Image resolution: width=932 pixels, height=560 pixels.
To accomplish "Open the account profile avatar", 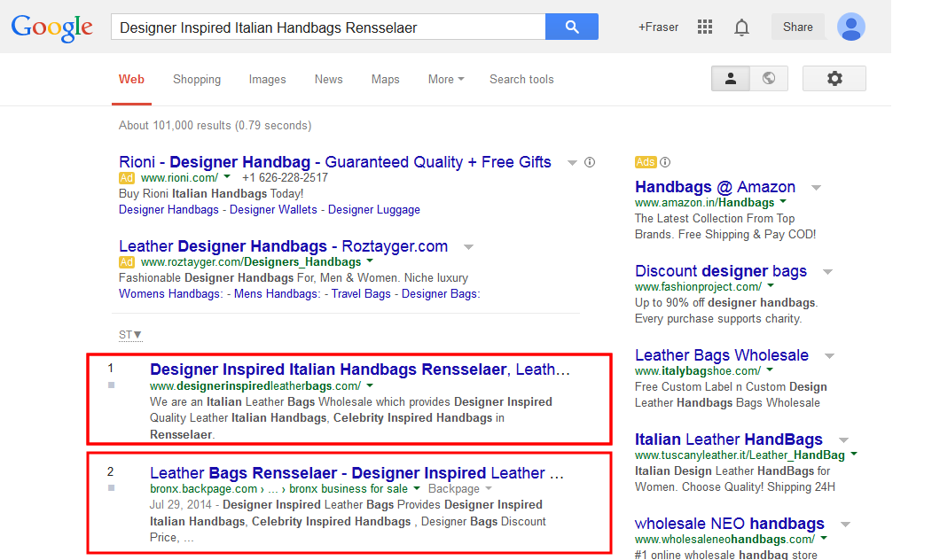I will click(850, 27).
